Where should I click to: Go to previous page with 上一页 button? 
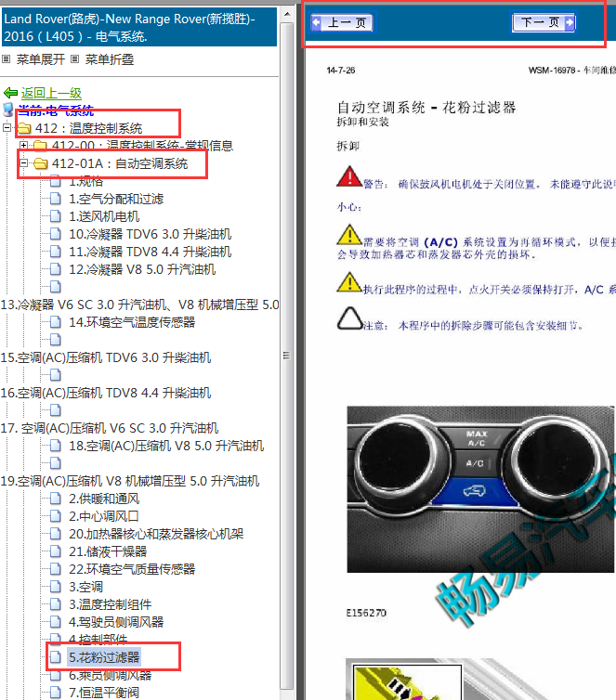342,22
